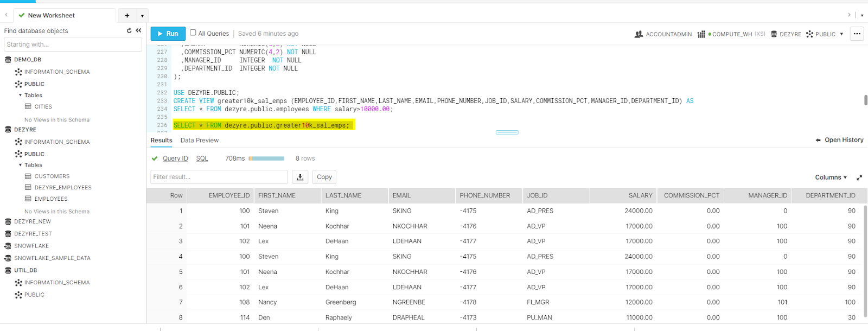868x331 pixels.
Task: Click the Query ID link
Action: (175, 158)
